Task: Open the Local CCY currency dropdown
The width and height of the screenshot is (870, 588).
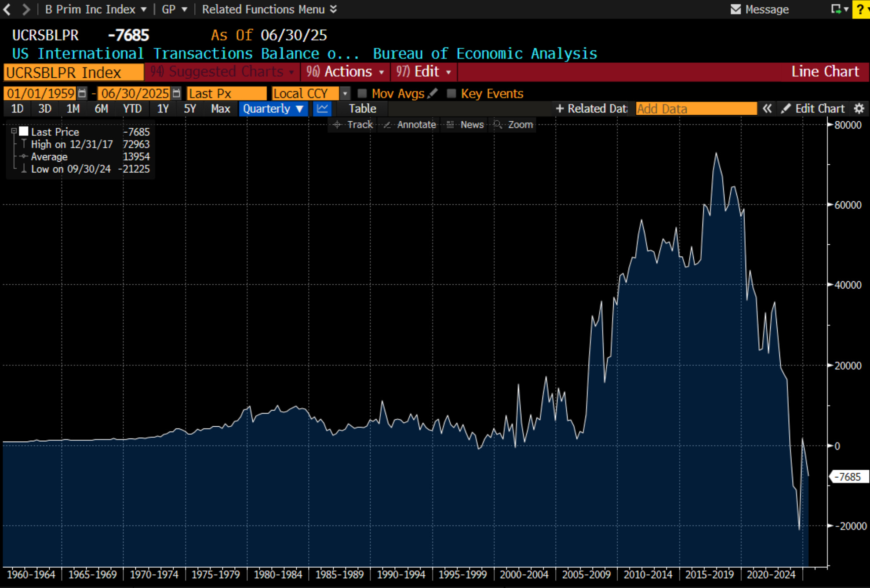Action: [x=345, y=93]
